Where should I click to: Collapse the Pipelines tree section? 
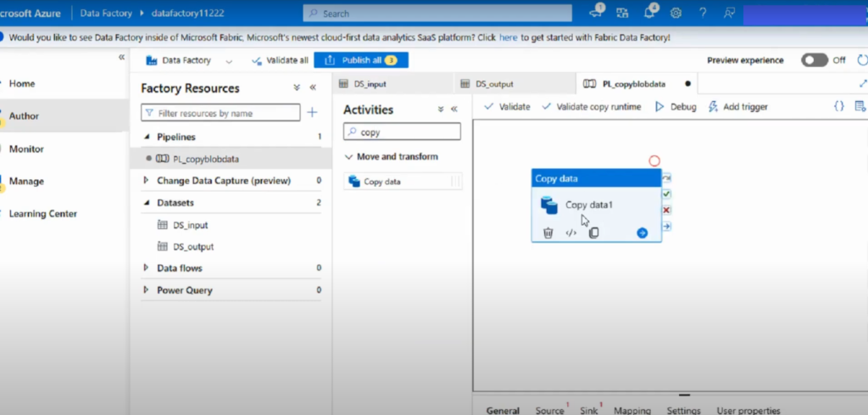(x=147, y=137)
